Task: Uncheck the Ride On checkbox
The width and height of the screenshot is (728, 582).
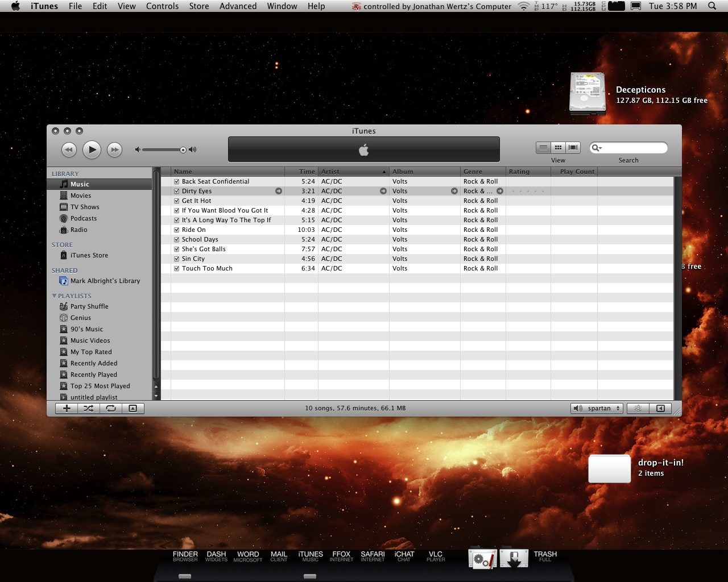Action: tap(177, 230)
